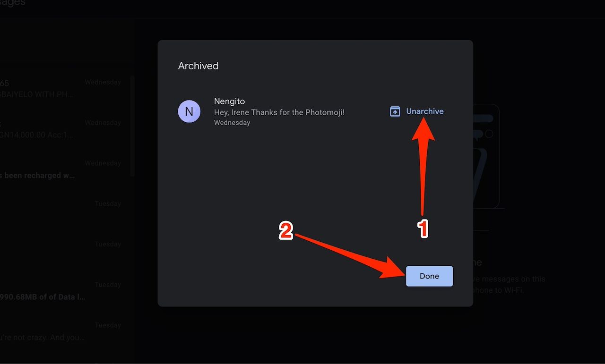Viewport: 605px width, 364px height.
Task: Click the 'phone to Wi-Fi' background text
Action: [x=499, y=290]
